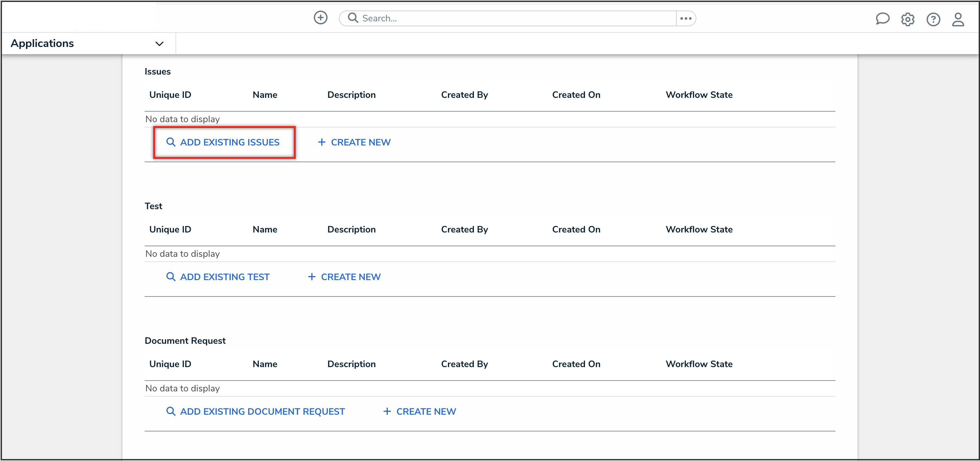Screen dimensions: 980x461
Task: Expand the Applications dropdown chevron
Action: pos(159,44)
